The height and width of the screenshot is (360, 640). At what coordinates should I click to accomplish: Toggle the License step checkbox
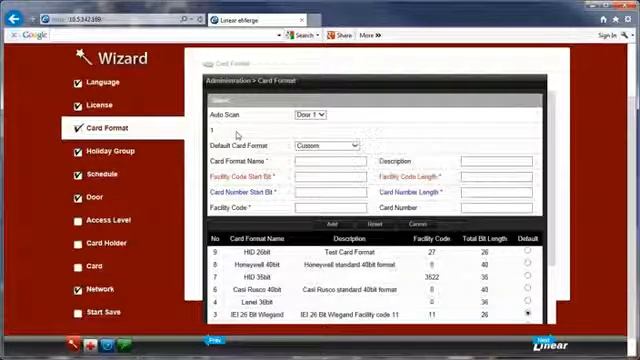coord(78,106)
